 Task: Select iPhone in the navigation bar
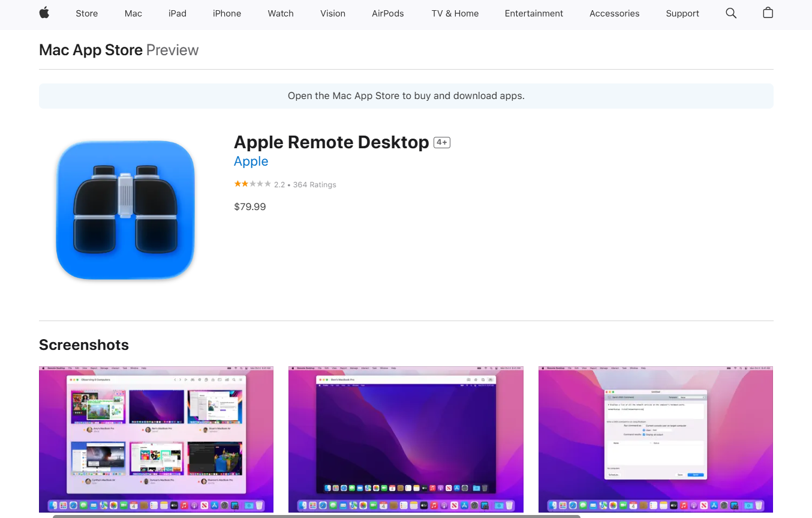[227, 13]
